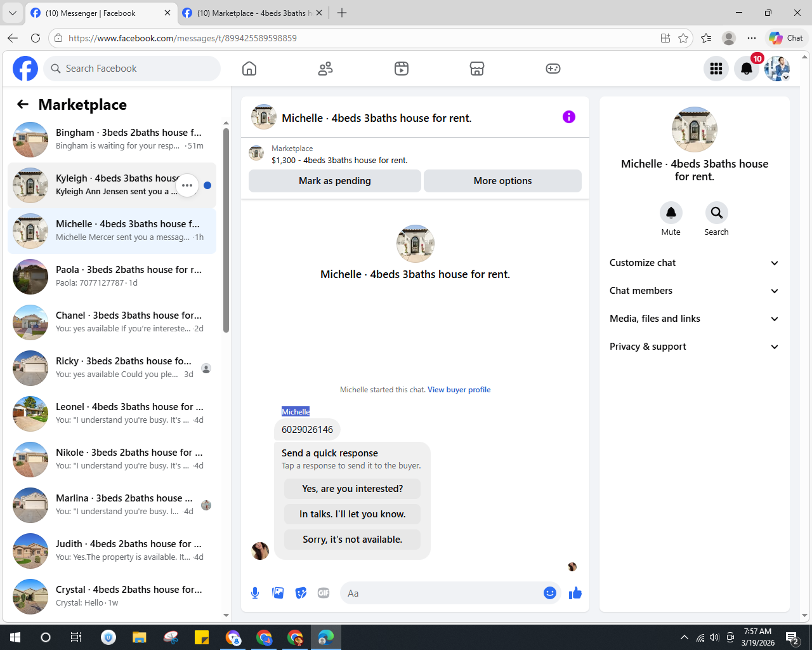Screen dimensions: 812x650
Task: Open notifications bell with 10 badge
Action: tap(747, 69)
